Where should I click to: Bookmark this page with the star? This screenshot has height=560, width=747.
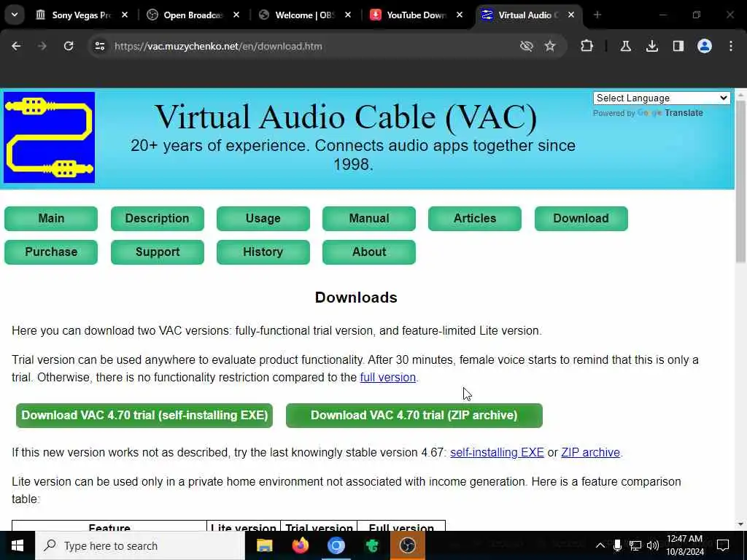point(550,46)
